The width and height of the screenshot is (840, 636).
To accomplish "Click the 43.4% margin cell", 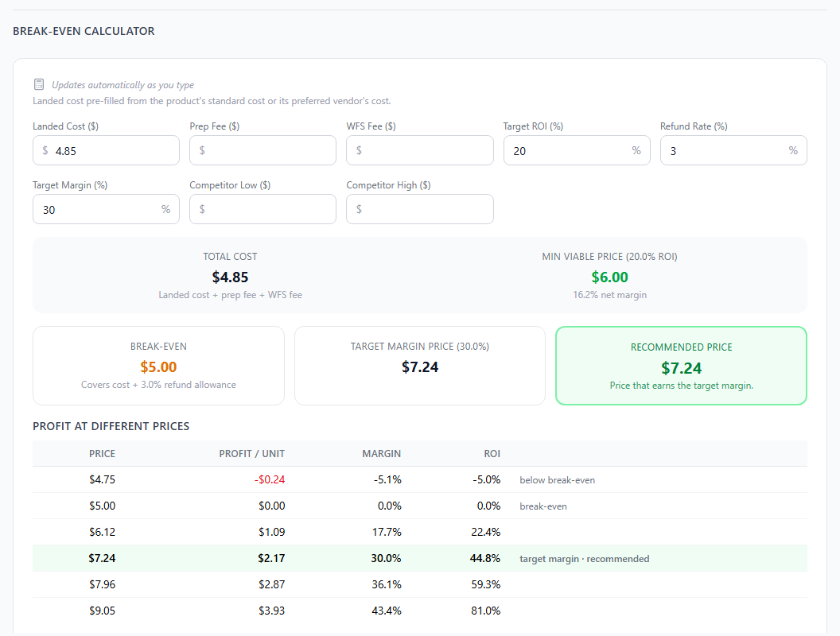I will (x=387, y=611).
